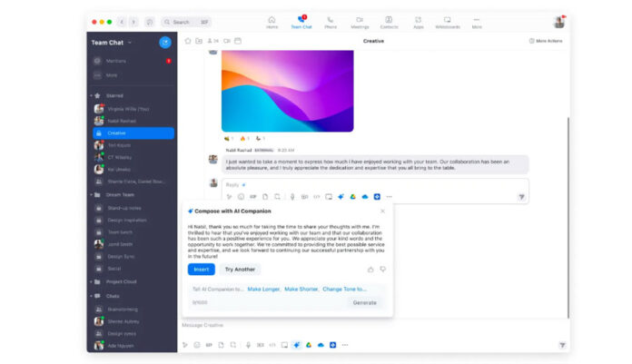This screenshot has width=632, height=364.
Task: Star the Creative channel in header
Action: (x=188, y=41)
